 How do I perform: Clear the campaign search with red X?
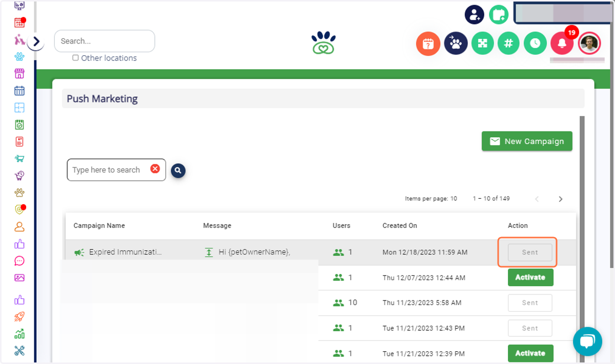[x=155, y=169]
